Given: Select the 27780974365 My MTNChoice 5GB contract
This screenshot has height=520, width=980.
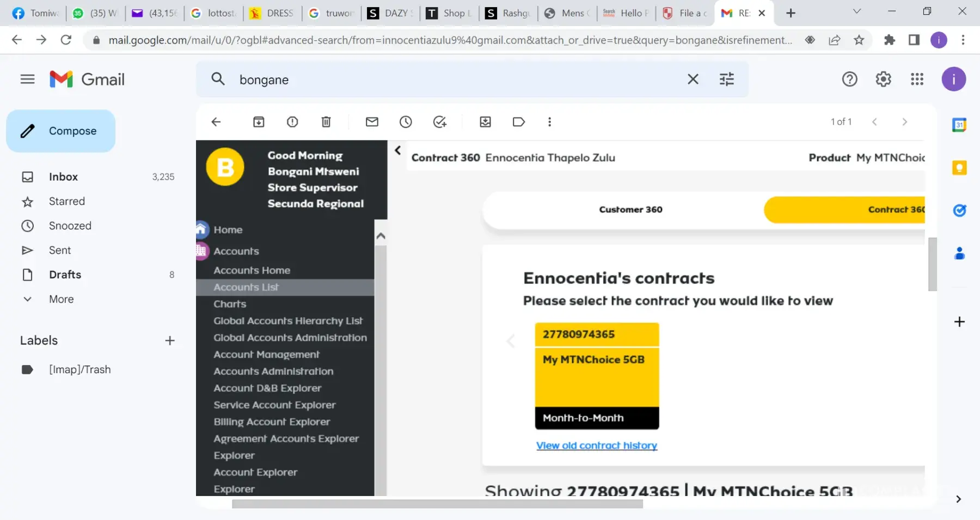Looking at the screenshot, I should 597,376.
